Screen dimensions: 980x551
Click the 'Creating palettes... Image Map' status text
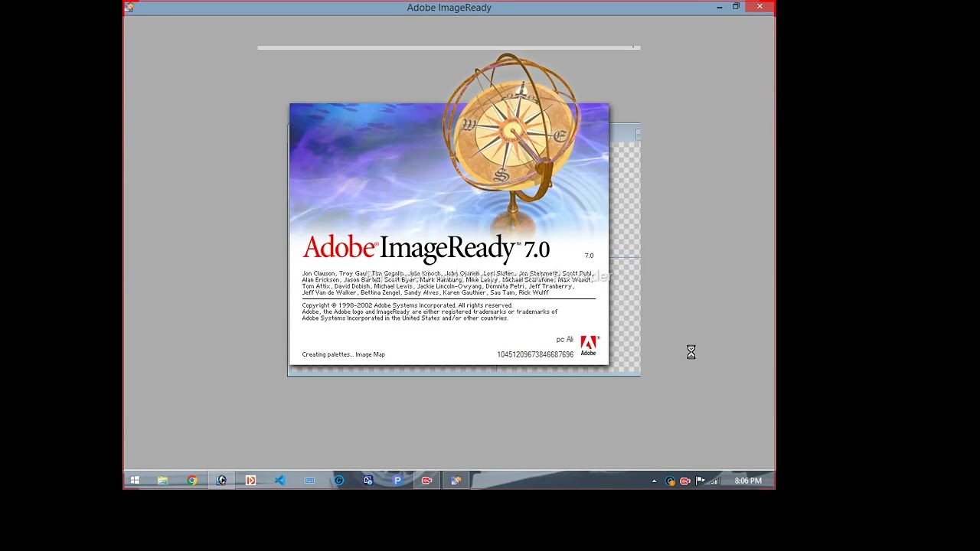coord(343,354)
